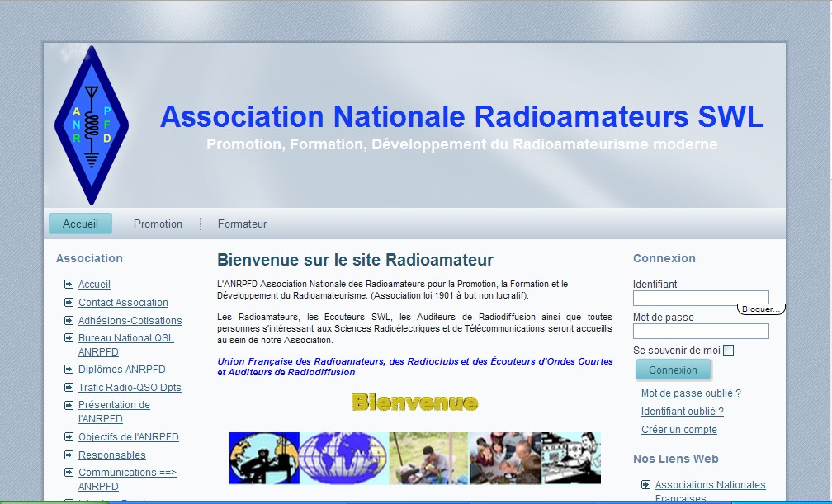This screenshot has width=832, height=504.
Task: Click arrow icon beside Communications link
Action: pyautogui.click(x=69, y=472)
